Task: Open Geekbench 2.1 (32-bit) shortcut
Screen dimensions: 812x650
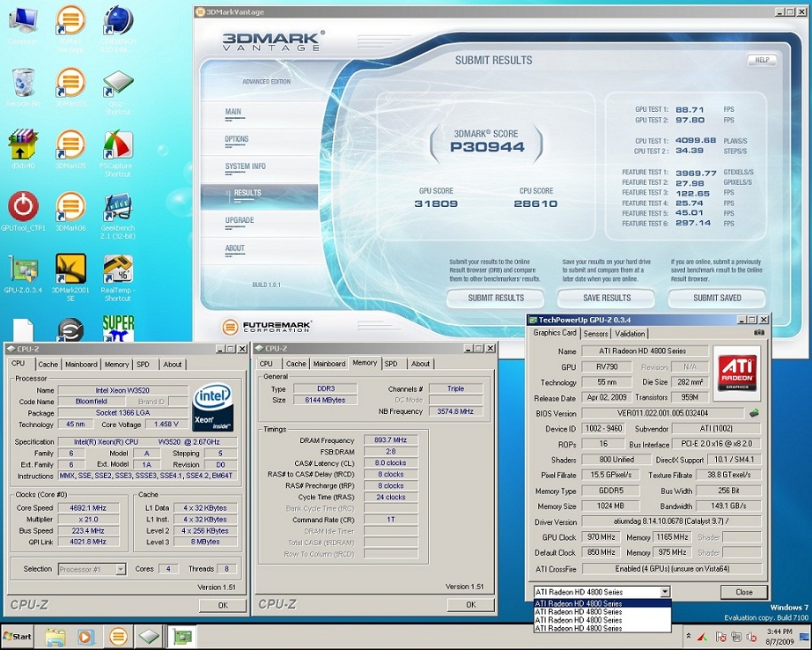Action: (x=118, y=216)
